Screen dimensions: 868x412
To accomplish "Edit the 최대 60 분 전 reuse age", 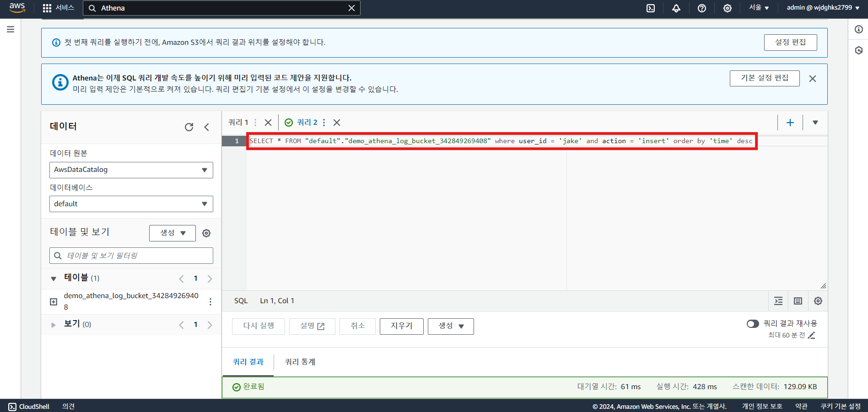I will point(811,335).
